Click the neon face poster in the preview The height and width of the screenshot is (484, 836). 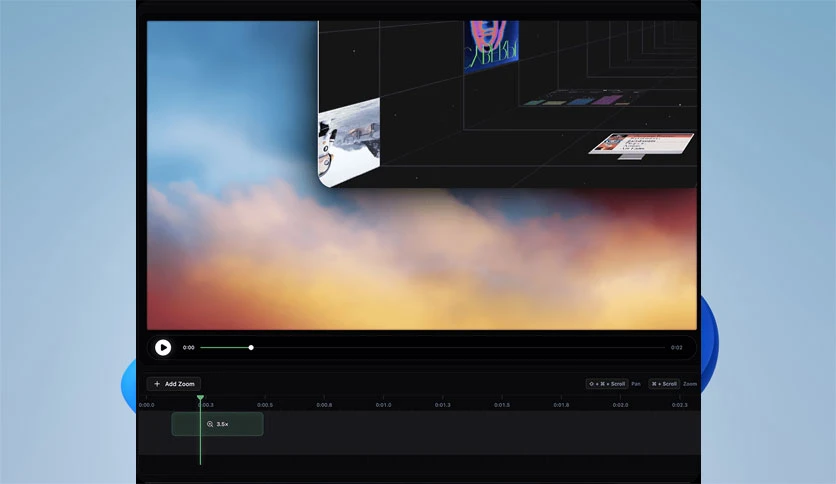point(491,46)
